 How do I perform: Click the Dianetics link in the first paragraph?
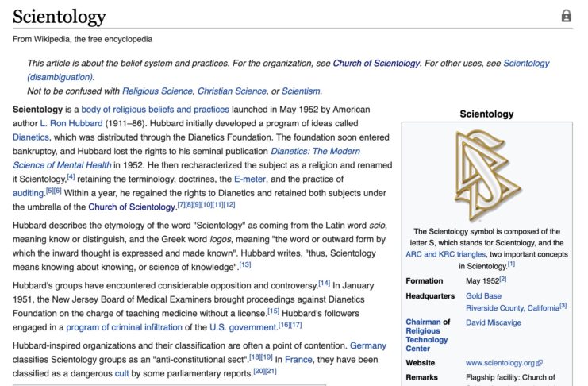click(31, 137)
